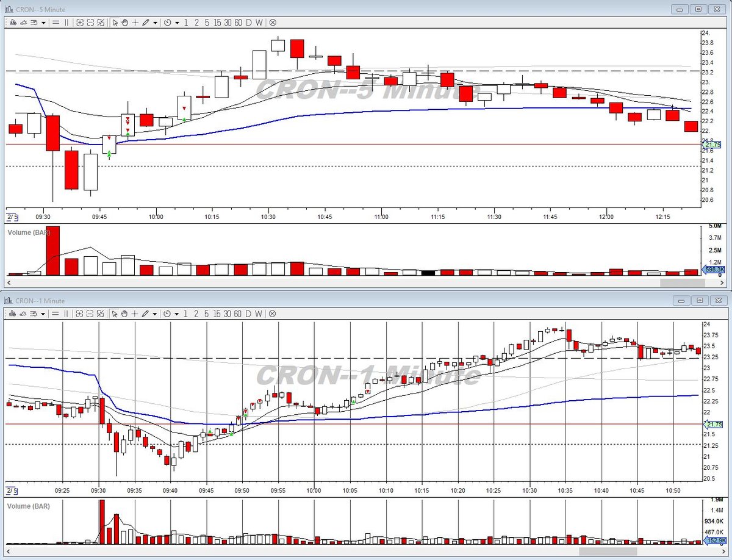Click the crosshair tool in 5 Minute toolbar

135,23
